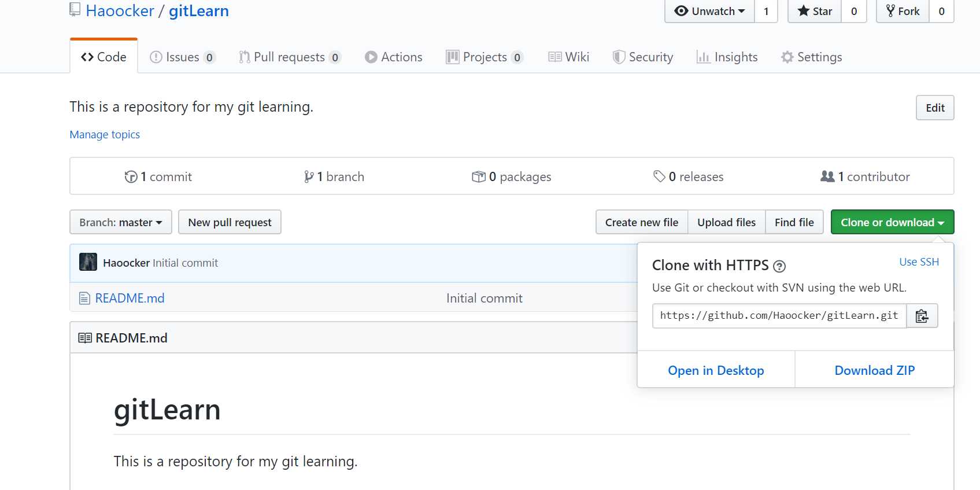Viewport: 980px width, 490px height.
Task: Open the Issues tab
Action: pyautogui.click(x=182, y=57)
